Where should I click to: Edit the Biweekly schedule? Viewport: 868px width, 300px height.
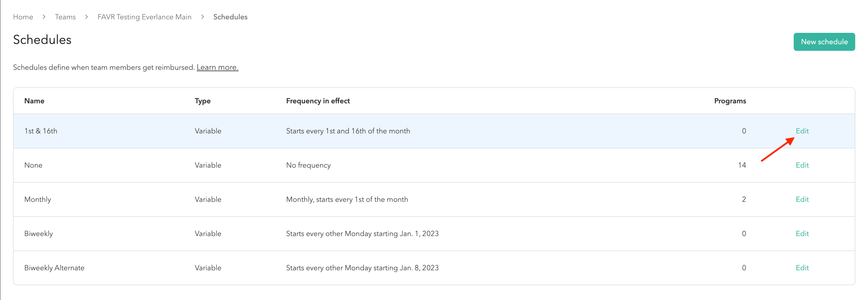coord(802,233)
